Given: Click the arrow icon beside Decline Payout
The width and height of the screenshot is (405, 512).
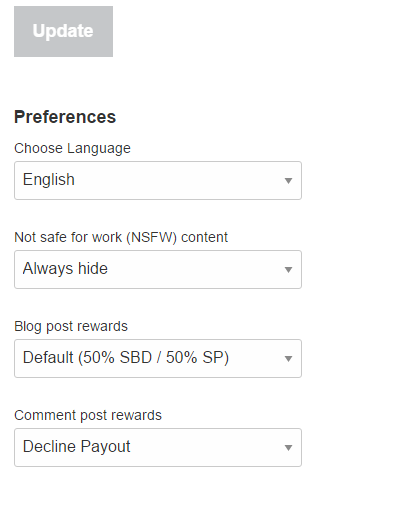Looking at the screenshot, I should point(288,448).
